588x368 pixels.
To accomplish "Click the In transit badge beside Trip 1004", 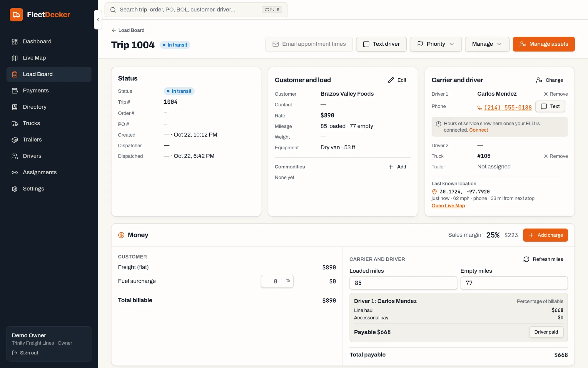I will [175, 45].
